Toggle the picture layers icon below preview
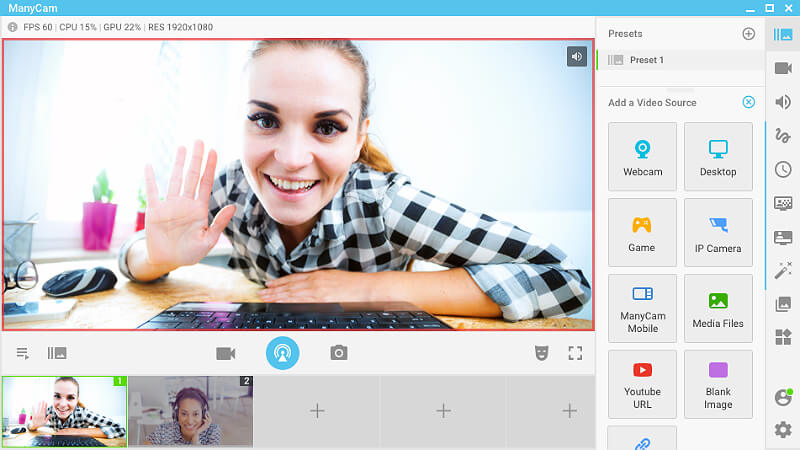The height and width of the screenshot is (450, 800). pyautogui.click(x=57, y=353)
